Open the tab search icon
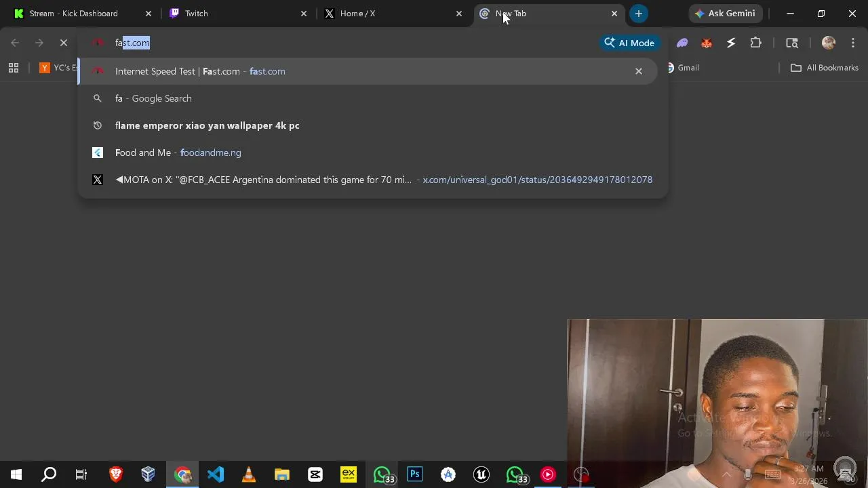 pos(792,43)
